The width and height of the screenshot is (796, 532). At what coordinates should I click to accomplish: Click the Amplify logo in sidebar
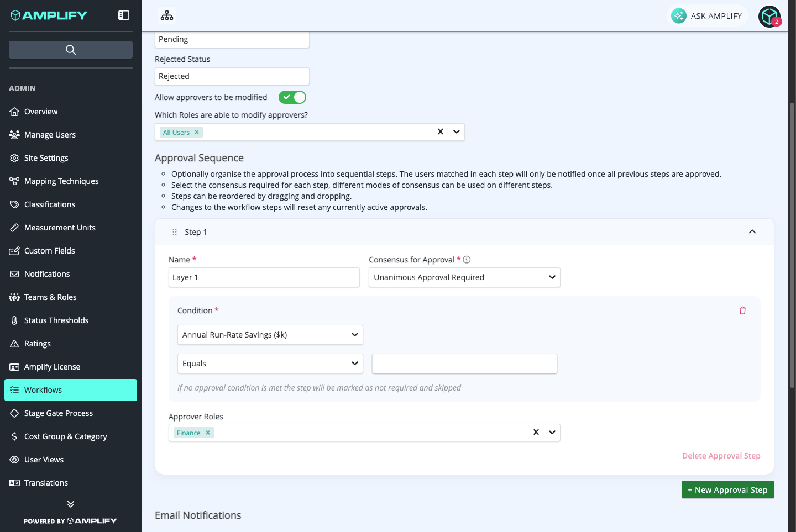pyautogui.click(x=49, y=15)
